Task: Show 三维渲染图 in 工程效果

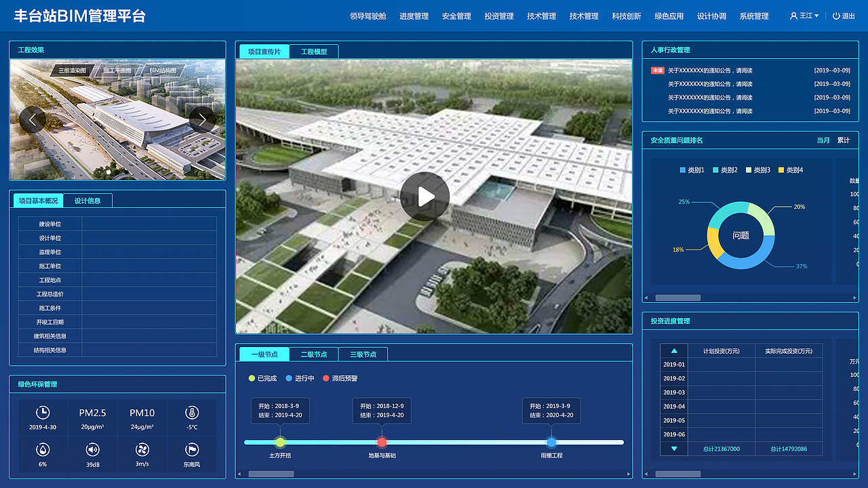Action: click(x=72, y=70)
